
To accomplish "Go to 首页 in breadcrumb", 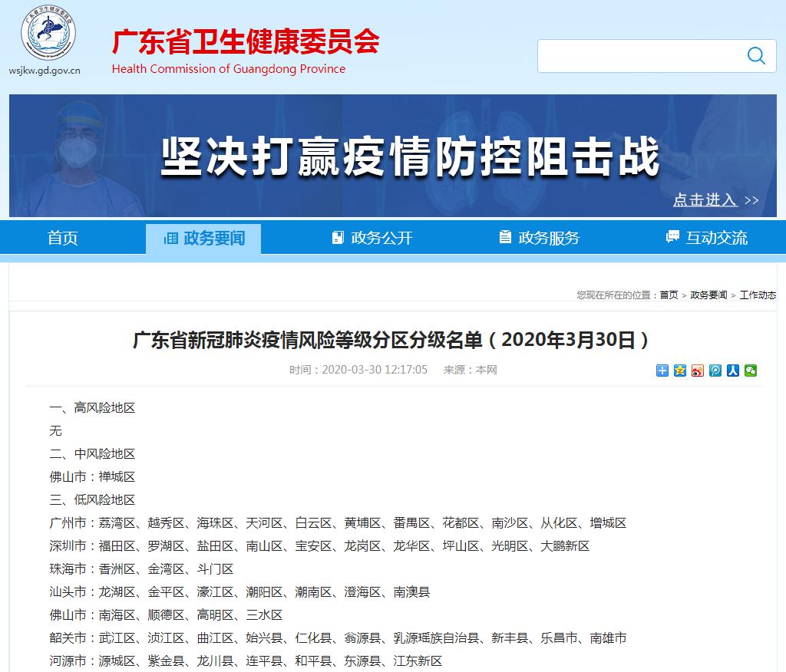I will click(669, 295).
